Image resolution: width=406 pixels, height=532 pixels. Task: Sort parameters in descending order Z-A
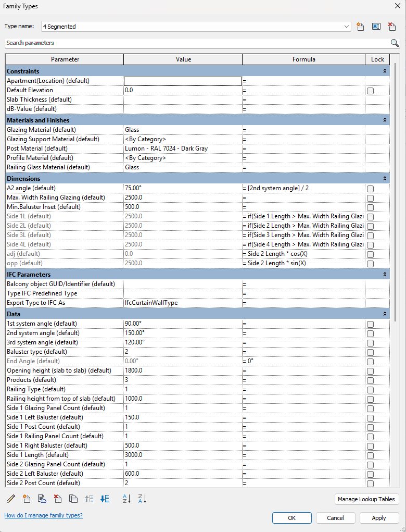142,499
